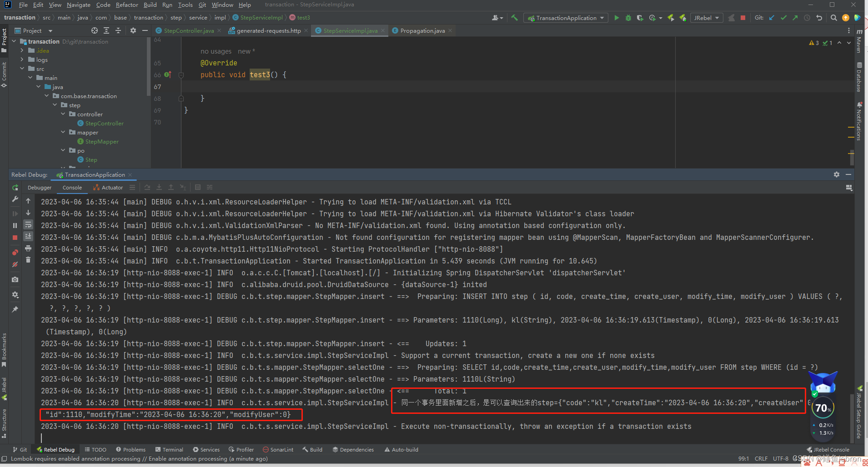Viewport: 868px width, 467px height.
Task: Pin the debug tool window tab
Action: [15, 308]
